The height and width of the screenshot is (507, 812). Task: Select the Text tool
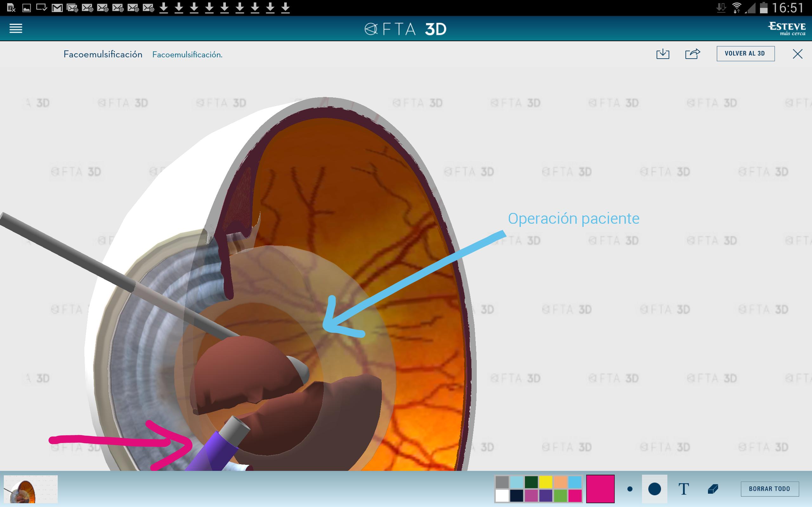click(684, 489)
